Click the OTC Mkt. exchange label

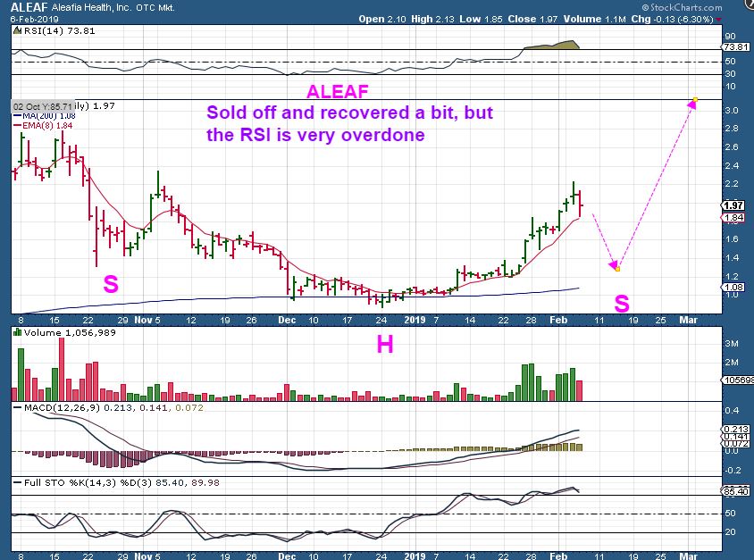tap(155, 8)
